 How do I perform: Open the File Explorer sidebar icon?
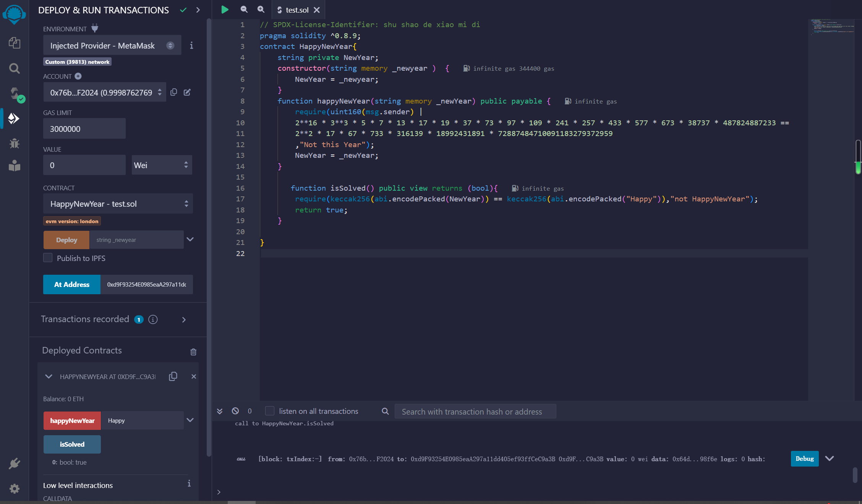14,43
